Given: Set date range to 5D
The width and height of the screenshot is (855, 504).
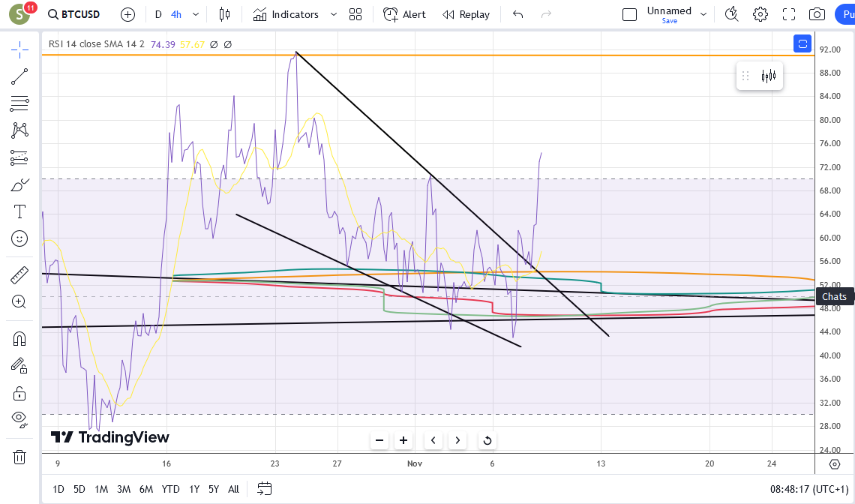Looking at the screenshot, I should 79,489.
